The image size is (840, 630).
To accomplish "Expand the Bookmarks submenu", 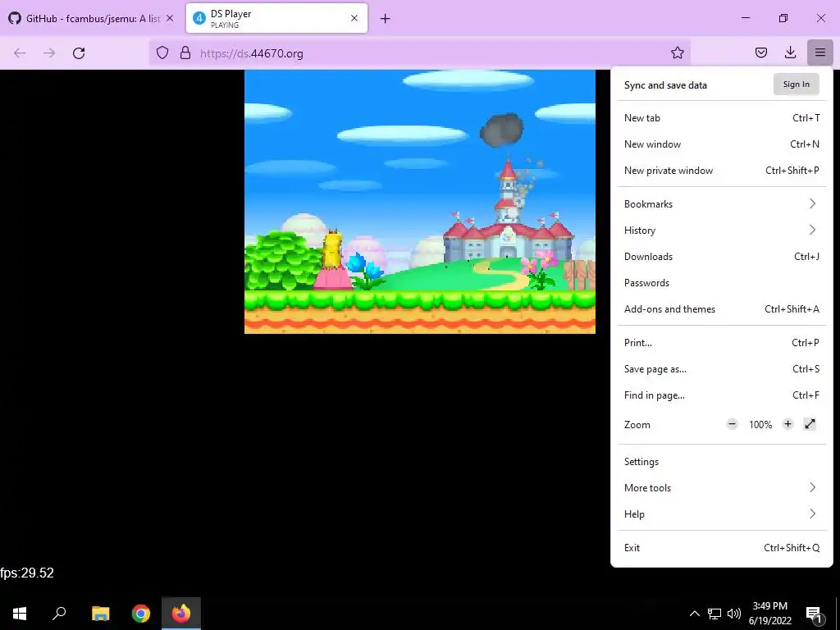I will pyautogui.click(x=722, y=204).
